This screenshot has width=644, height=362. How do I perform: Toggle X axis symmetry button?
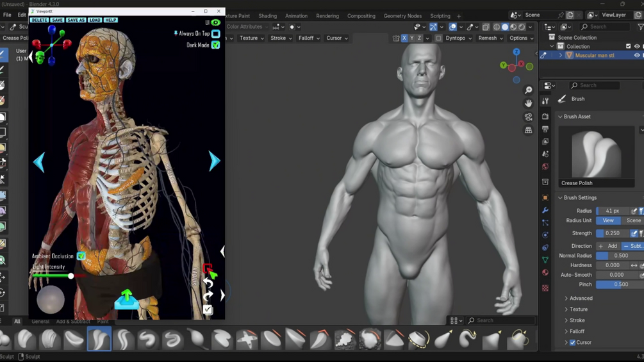[404, 38]
